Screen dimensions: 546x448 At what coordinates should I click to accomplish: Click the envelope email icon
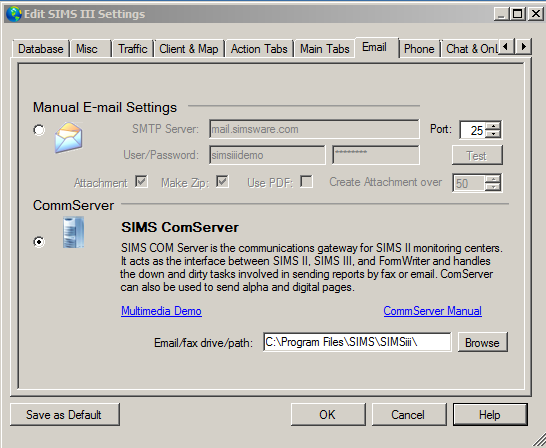69,137
